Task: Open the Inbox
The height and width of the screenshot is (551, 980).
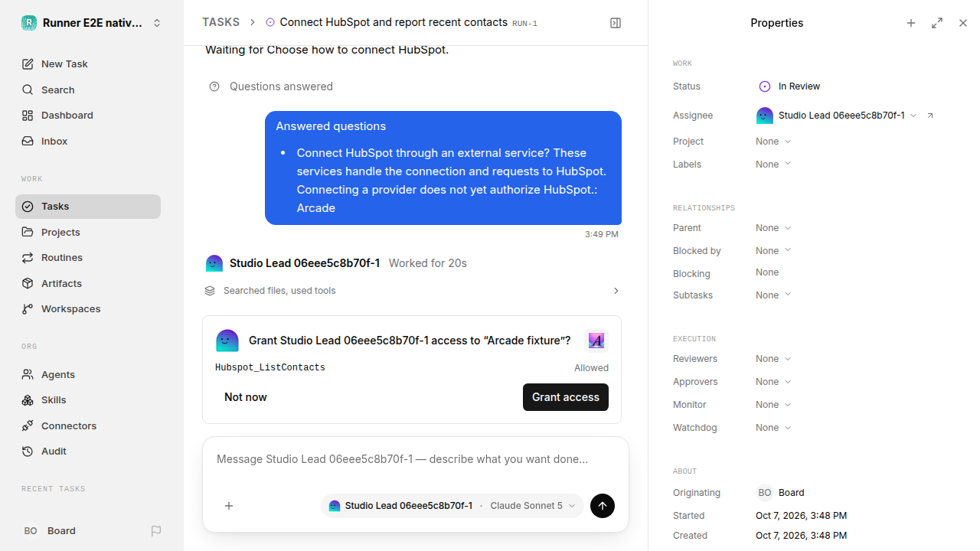Action: (88, 142)
